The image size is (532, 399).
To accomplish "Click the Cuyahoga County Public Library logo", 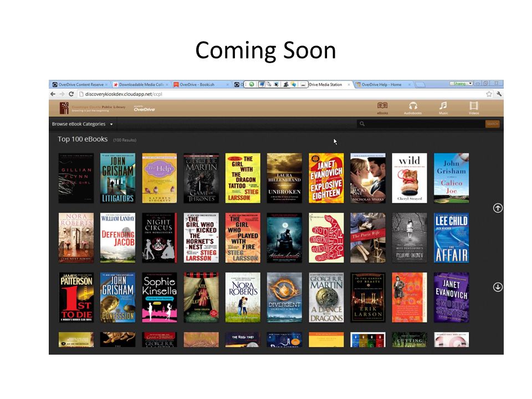I will click(93, 108).
